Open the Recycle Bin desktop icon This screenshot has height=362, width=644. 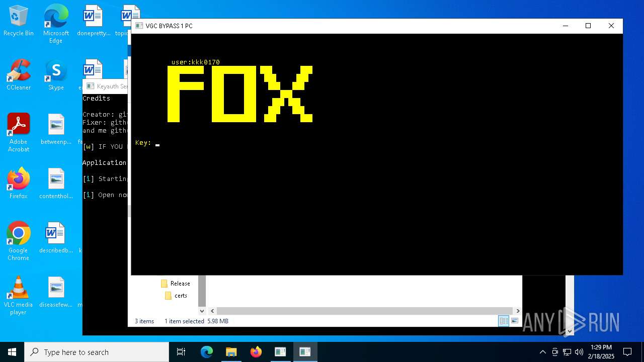(x=19, y=21)
